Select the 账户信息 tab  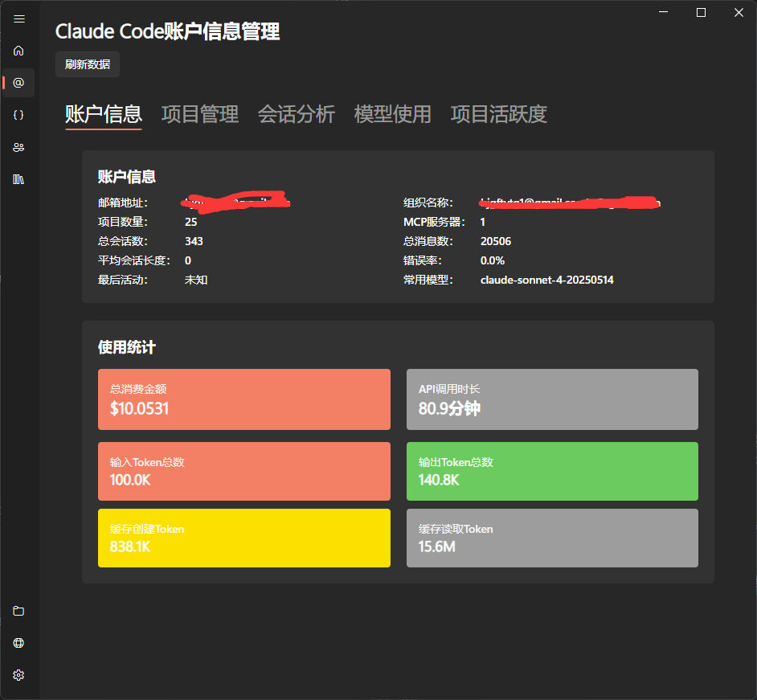click(104, 114)
